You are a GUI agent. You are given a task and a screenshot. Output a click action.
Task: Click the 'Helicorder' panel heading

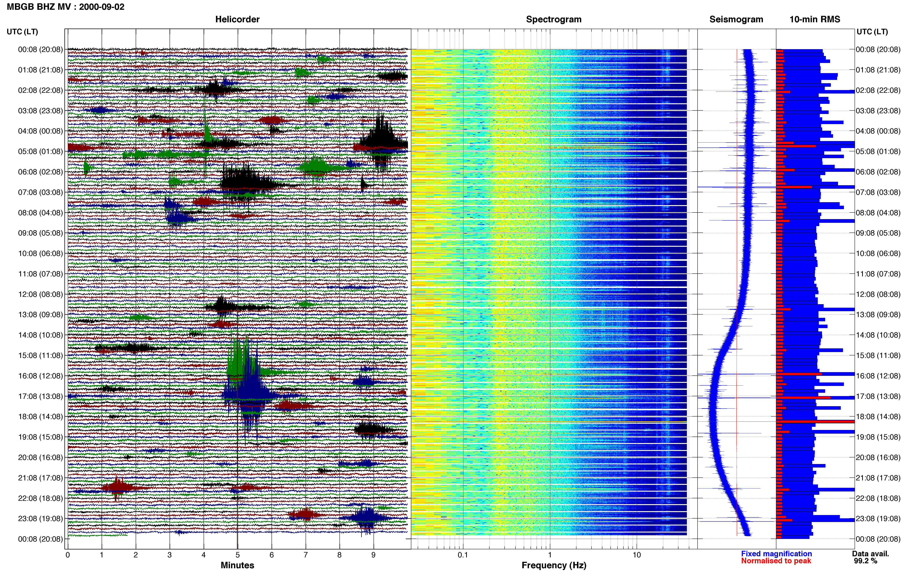point(237,19)
